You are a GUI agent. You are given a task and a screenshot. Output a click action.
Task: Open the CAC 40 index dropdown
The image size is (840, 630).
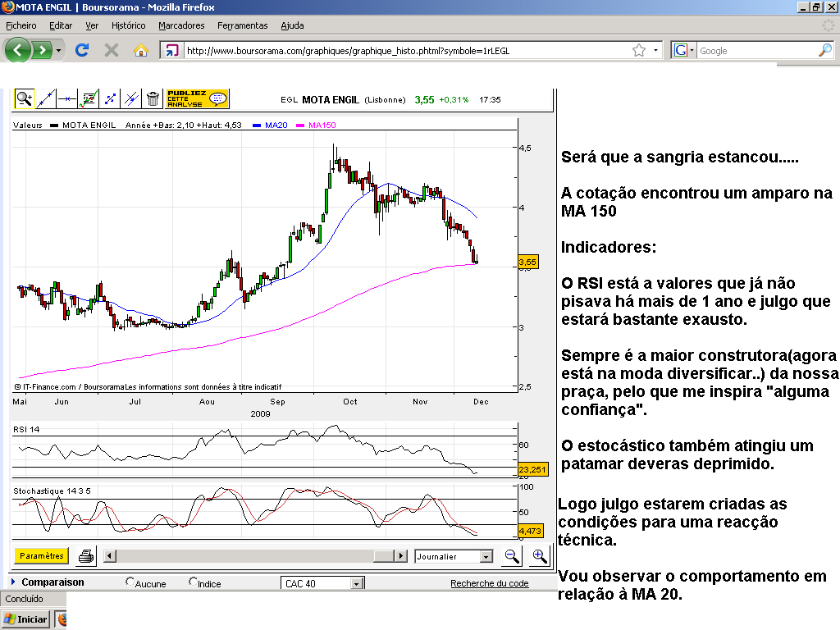coord(357,583)
